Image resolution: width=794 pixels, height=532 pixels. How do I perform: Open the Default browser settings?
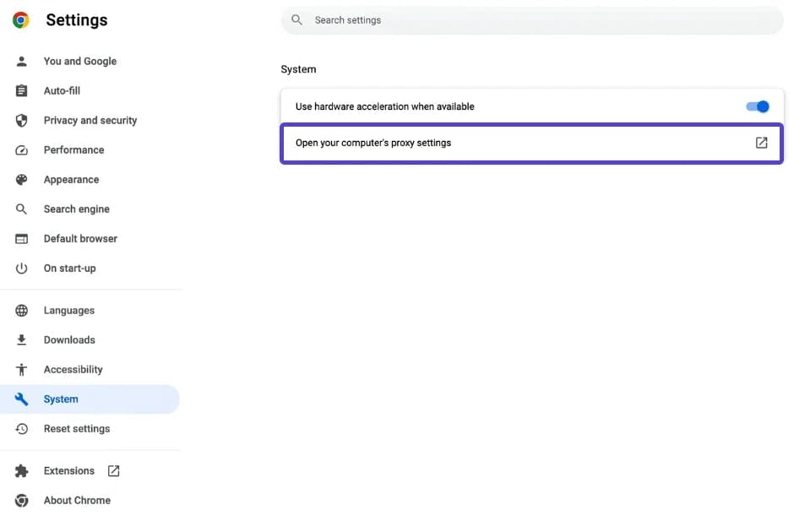[80, 238]
